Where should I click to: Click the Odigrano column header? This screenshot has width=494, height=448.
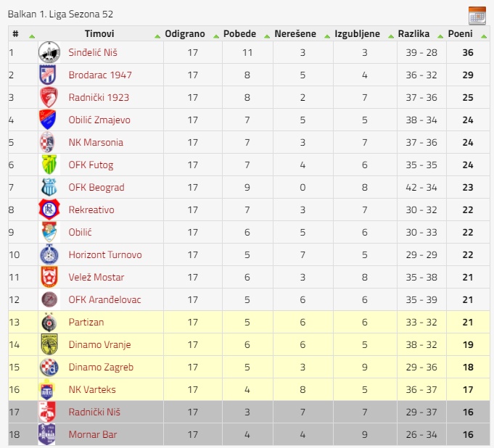point(185,33)
